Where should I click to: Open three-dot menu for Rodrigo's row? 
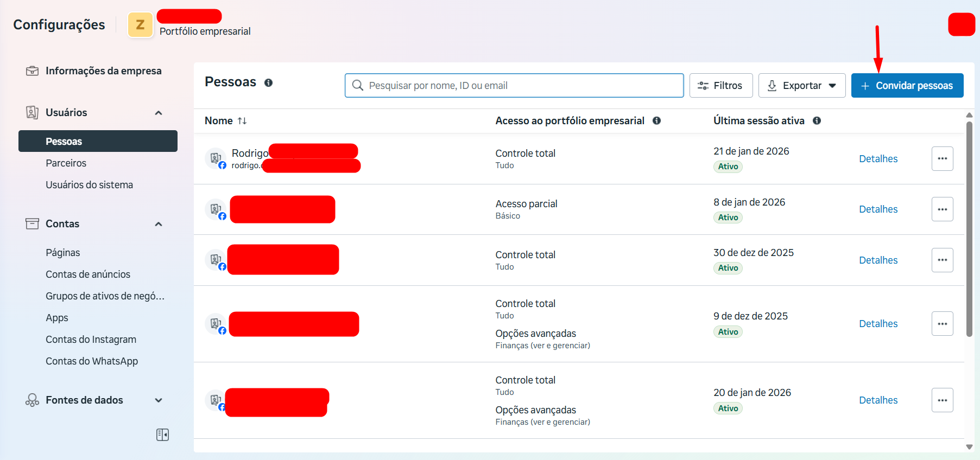(942, 159)
